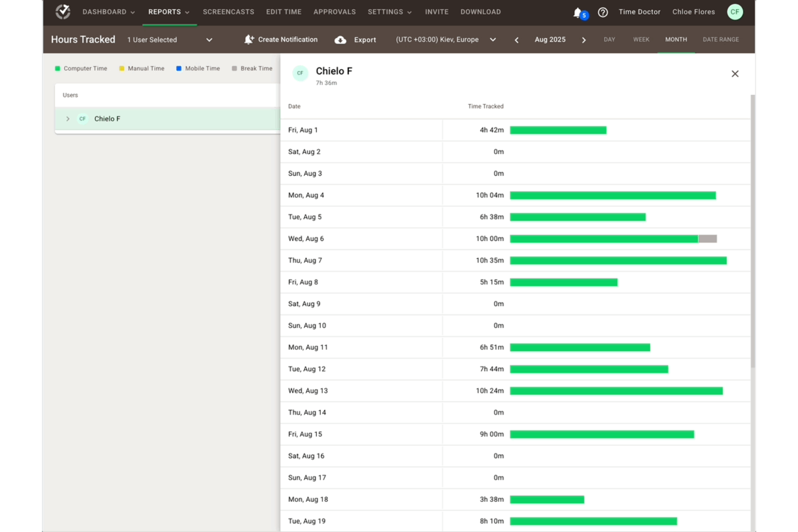Close the Chielo F detail panel

coord(735,73)
